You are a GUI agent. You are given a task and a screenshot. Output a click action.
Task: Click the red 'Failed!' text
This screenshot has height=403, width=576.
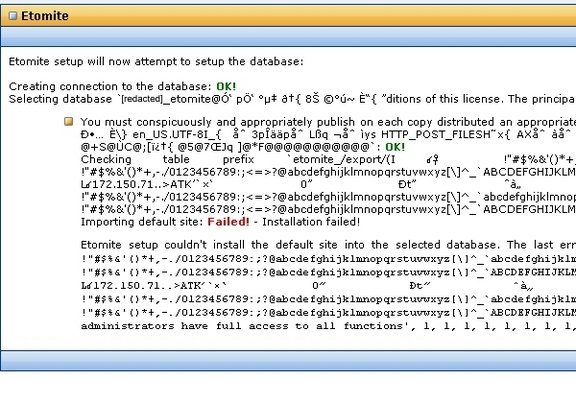(228, 222)
